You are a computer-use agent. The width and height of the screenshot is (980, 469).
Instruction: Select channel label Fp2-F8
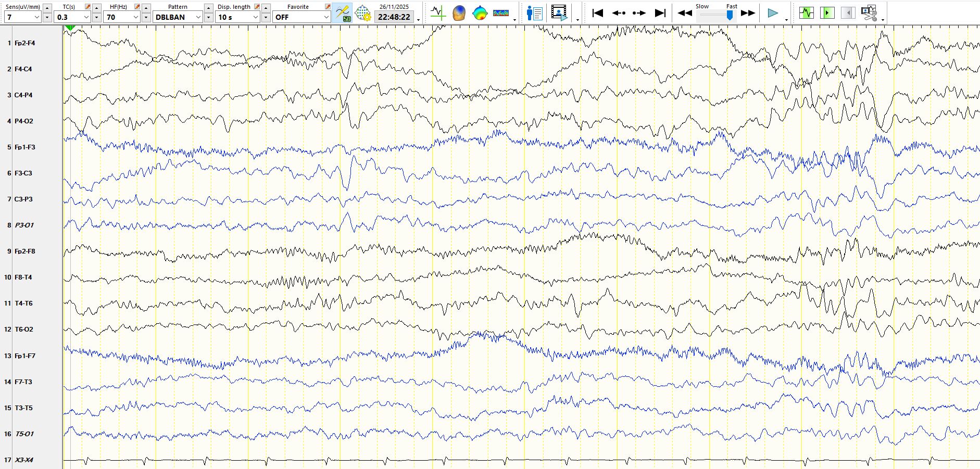(25, 251)
